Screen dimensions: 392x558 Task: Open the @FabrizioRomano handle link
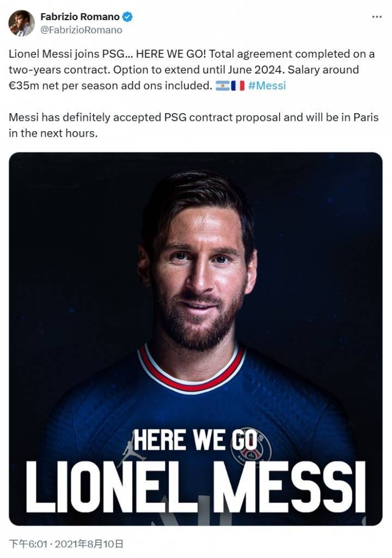coord(81,30)
